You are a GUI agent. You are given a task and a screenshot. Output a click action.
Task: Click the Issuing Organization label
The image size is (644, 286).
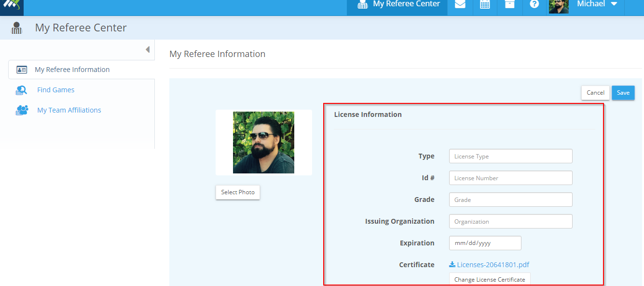[399, 221]
